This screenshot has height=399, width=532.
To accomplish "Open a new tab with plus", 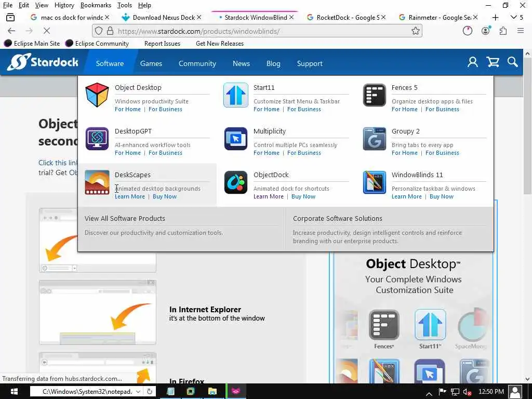I will (495, 17).
